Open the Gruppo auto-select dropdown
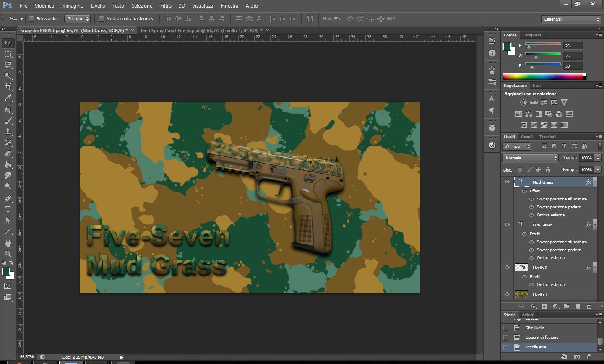This screenshot has height=364, width=604. (78, 19)
